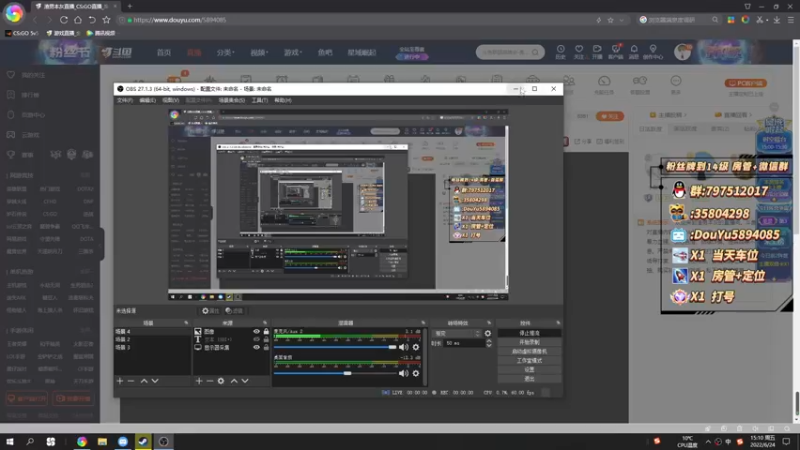Open OBS 工具(T) menu
Viewport: 800px width, 450px height.
pos(260,101)
